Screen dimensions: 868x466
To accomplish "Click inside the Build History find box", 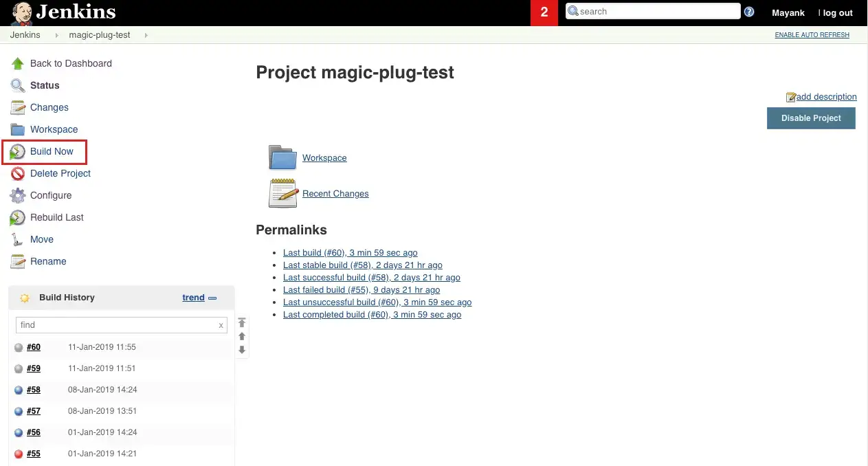I will pyautogui.click(x=117, y=324).
